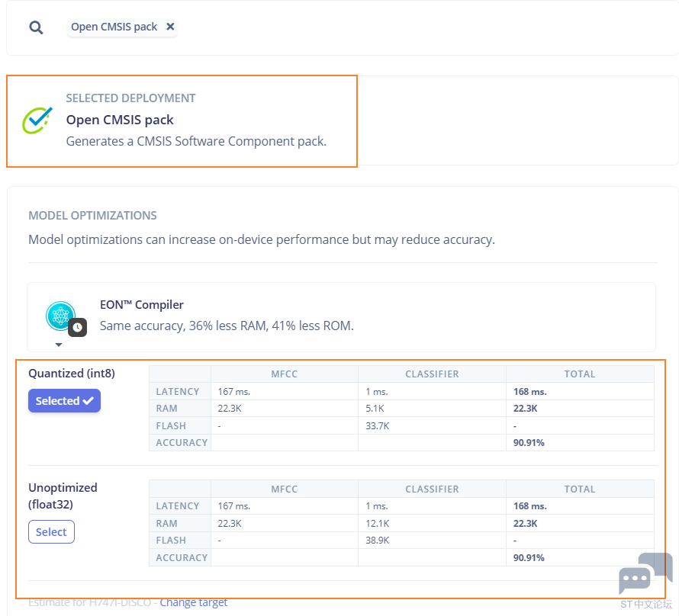Click Quantized total accuracy 90.91%

(529, 442)
